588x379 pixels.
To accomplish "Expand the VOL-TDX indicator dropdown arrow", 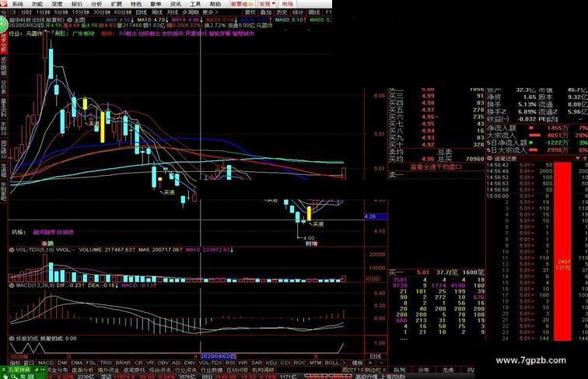I will tap(12, 250).
